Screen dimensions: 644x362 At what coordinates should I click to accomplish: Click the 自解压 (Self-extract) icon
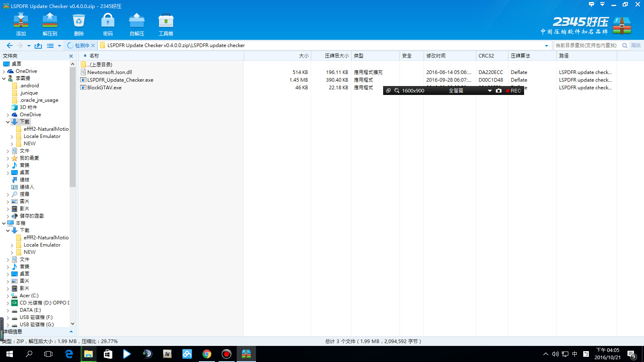[x=137, y=24]
